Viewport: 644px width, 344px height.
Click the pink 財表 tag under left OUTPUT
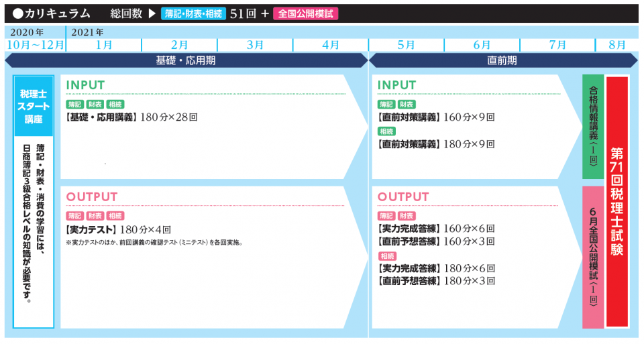[x=95, y=216]
